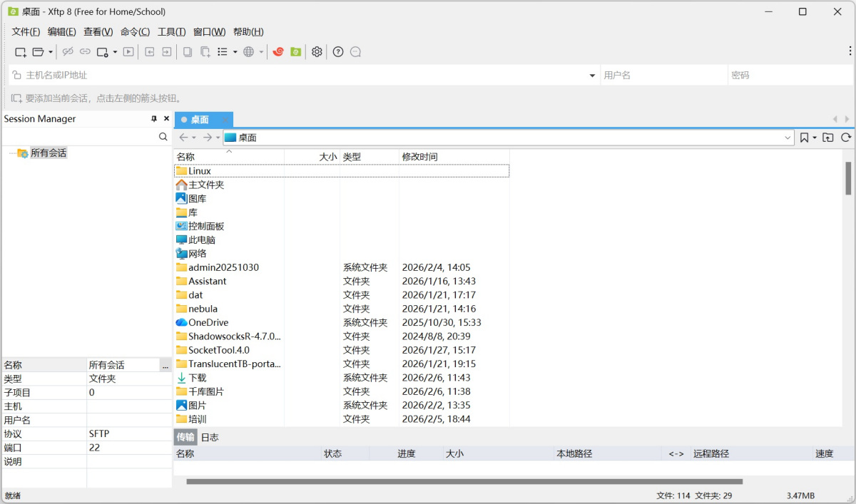
Task: Bookmark the current folder path
Action: tap(805, 137)
